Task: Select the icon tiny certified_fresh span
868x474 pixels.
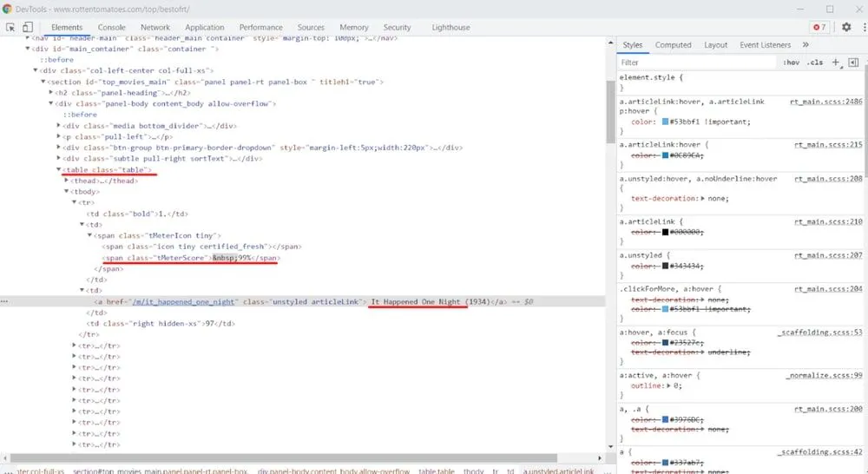Action: [201, 247]
